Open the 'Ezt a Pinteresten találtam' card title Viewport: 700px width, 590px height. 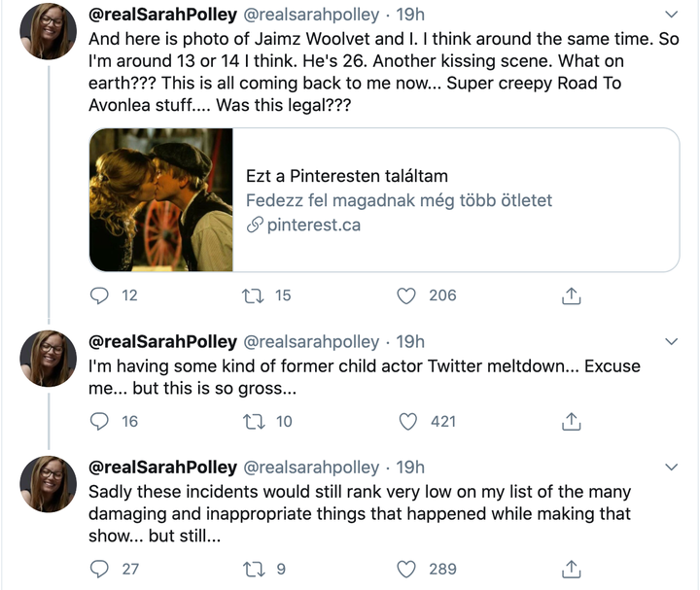pos(347,176)
